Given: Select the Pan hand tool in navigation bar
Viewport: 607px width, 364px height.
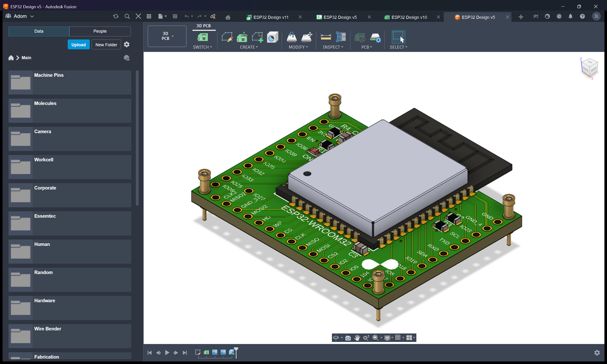Looking at the screenshot, I should coord(357,338).
